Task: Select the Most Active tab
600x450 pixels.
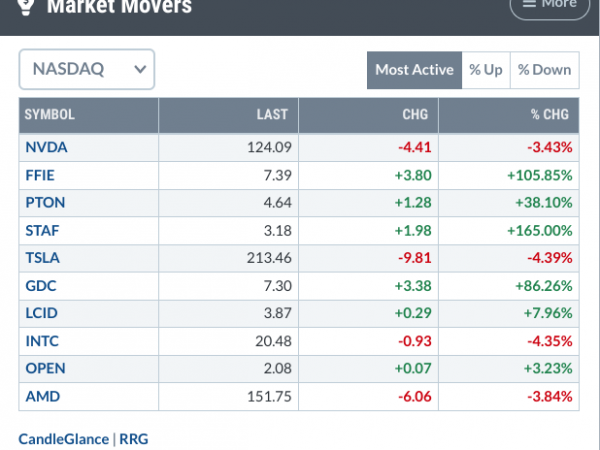Action: (414, 70)
